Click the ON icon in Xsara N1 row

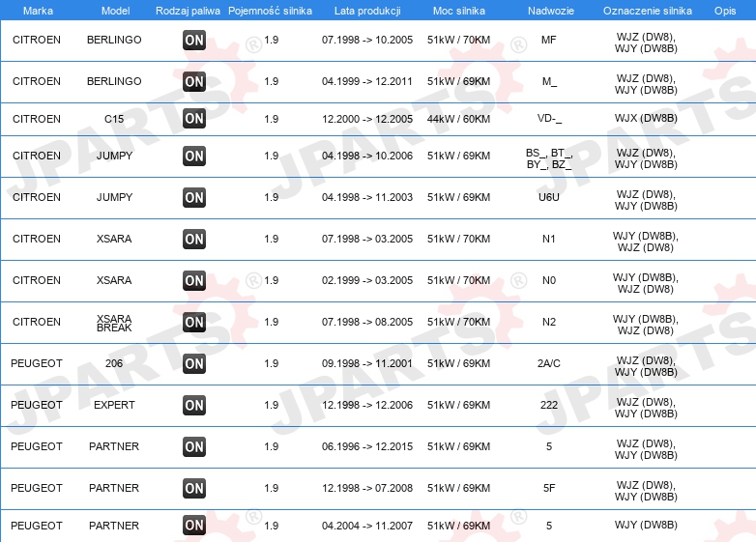coord(194,239)
